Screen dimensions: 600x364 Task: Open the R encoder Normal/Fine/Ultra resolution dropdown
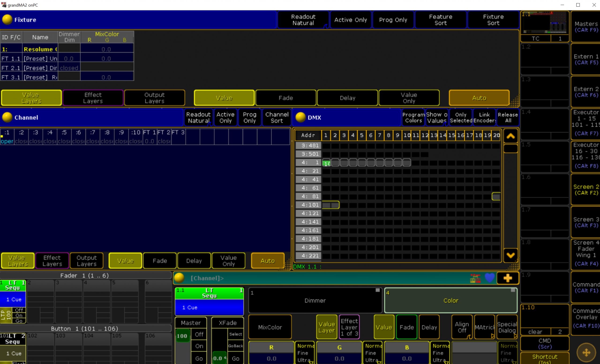(305, 353)
